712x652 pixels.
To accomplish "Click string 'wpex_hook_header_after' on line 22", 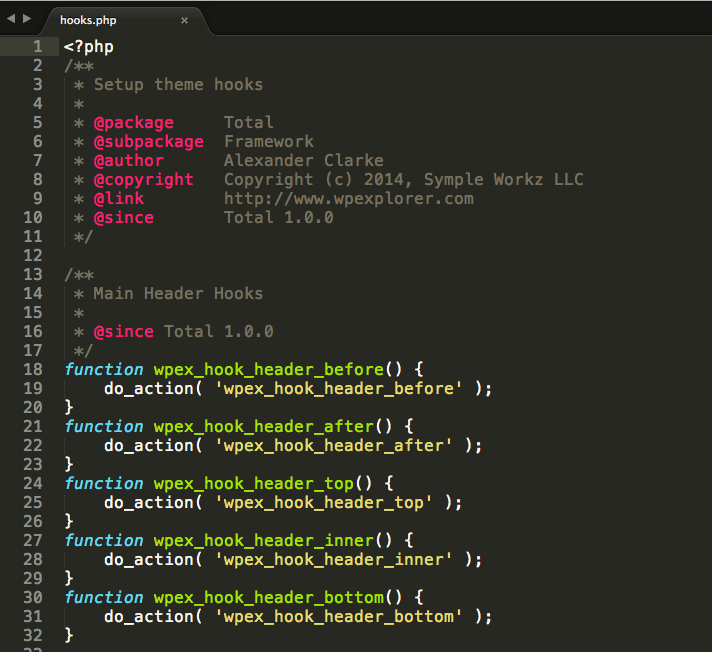I will point(334,446).
